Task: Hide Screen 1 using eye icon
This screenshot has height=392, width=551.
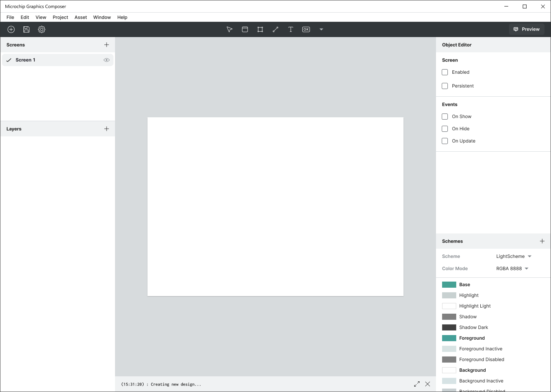Action: [107, 60]
